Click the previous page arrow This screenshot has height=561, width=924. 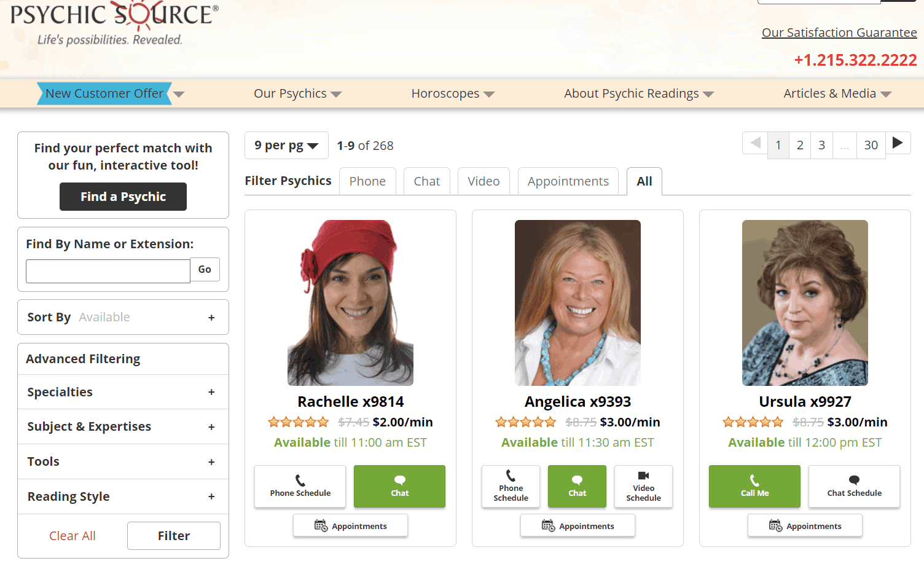[755, 143]
